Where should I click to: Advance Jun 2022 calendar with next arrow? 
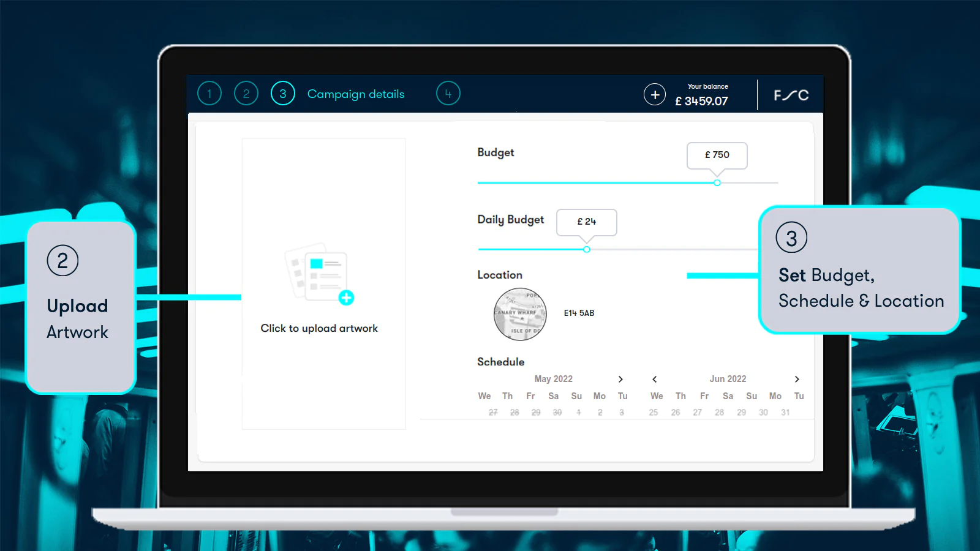797,379
